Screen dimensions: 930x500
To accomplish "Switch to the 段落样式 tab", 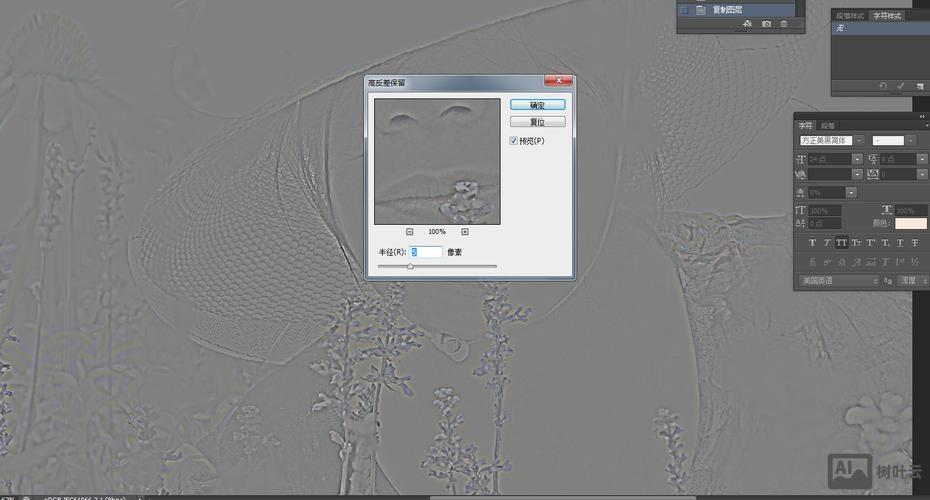I will [x=851, y=16].
